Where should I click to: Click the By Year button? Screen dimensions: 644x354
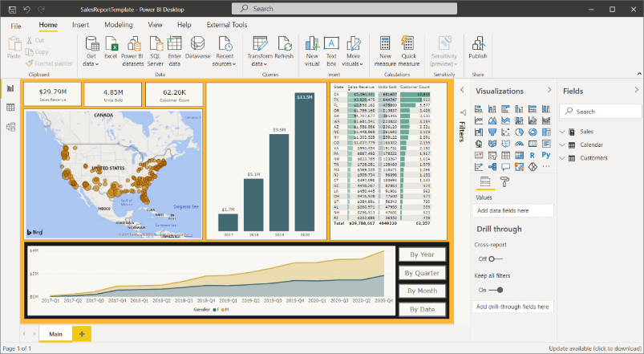coord(422,254)
